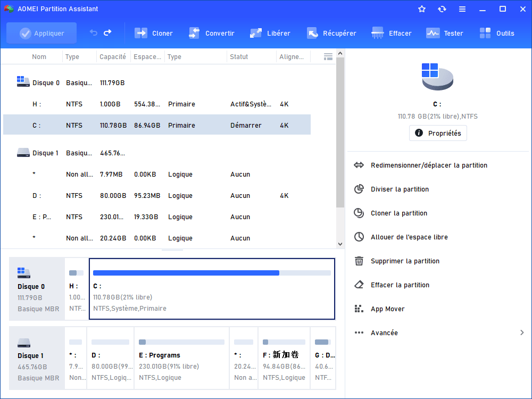
Task: Select the 20.24GB unallocated row
Action: pyautogui.click(x=157, y=238)
